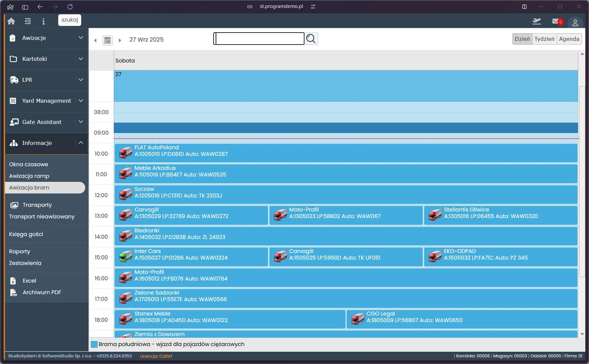Click the 27 Wrz 2025 date label
589x364 pixels.
[146, 40]
